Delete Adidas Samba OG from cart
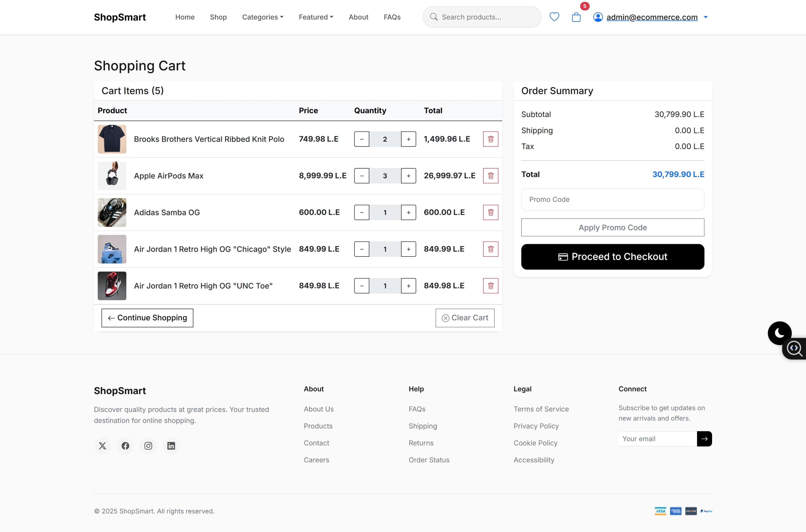This screenshot has width=806, height=532. [490, 212]
